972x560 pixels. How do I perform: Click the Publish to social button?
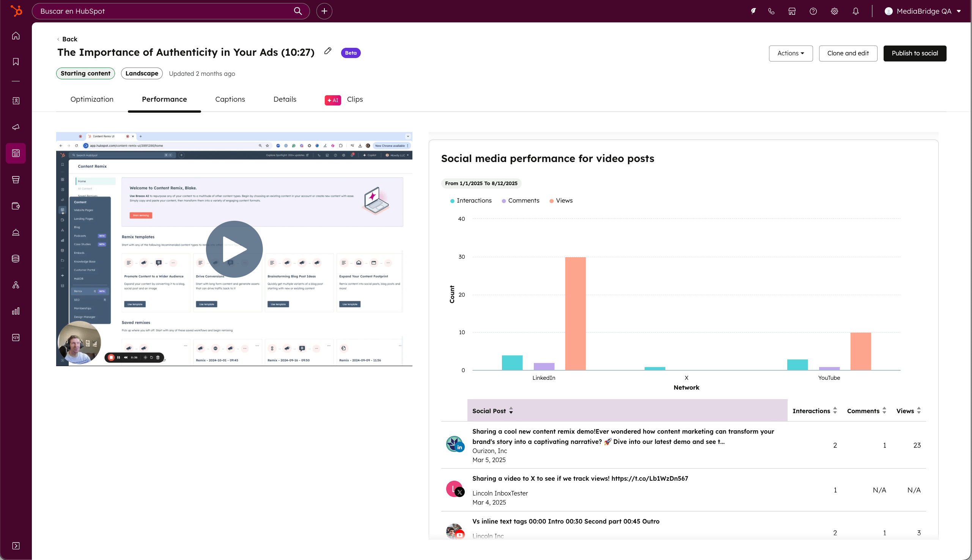pyautogui.click(x=915, y=53)
